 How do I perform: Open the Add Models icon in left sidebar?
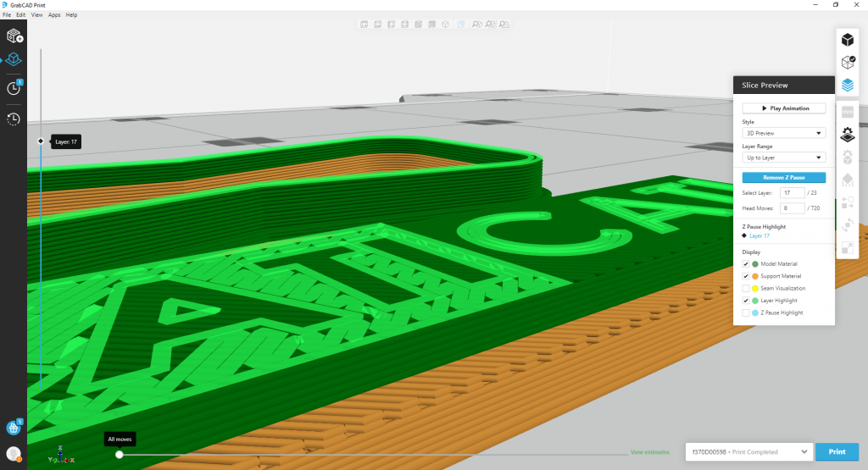pos(14,36)
